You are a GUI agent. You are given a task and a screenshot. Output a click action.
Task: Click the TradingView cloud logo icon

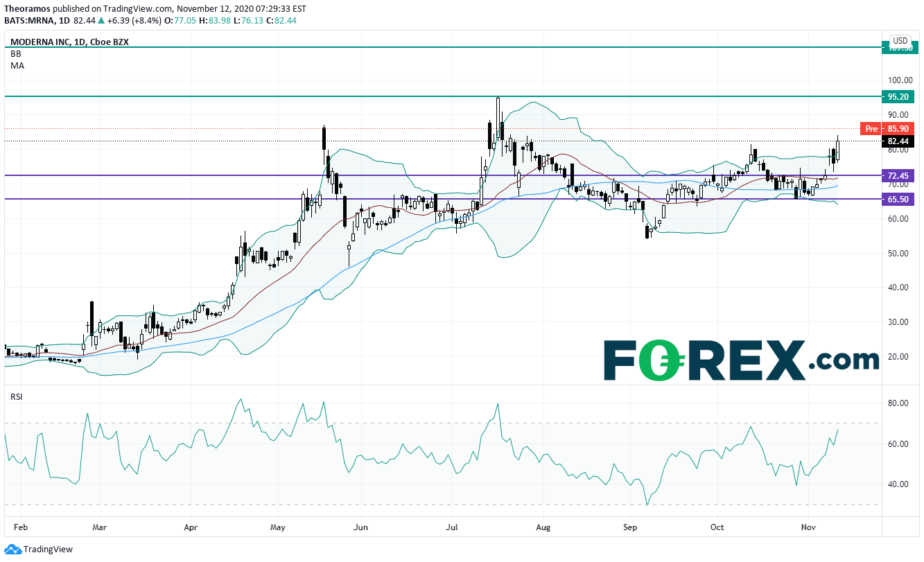click(x=12, y=550)
